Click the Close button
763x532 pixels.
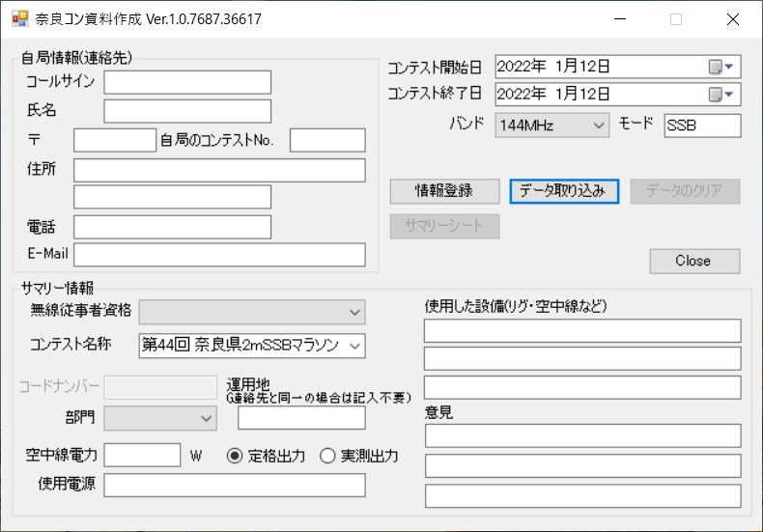pos(693,261)
